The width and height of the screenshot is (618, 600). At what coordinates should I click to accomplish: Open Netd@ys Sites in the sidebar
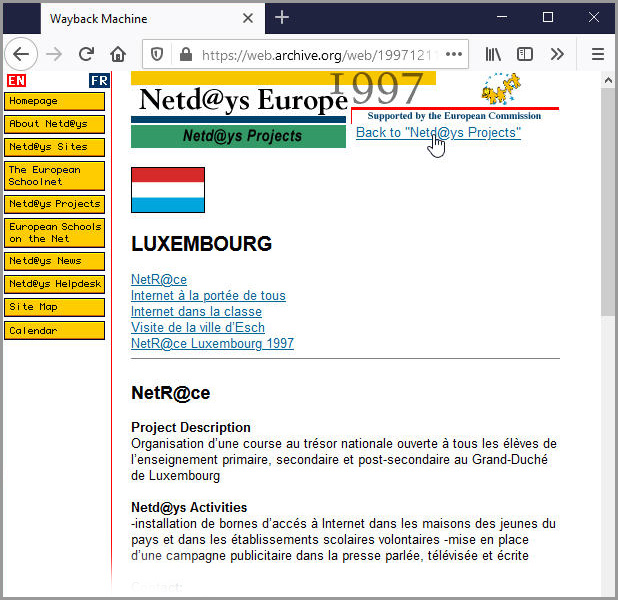click(x=54, y=147)
